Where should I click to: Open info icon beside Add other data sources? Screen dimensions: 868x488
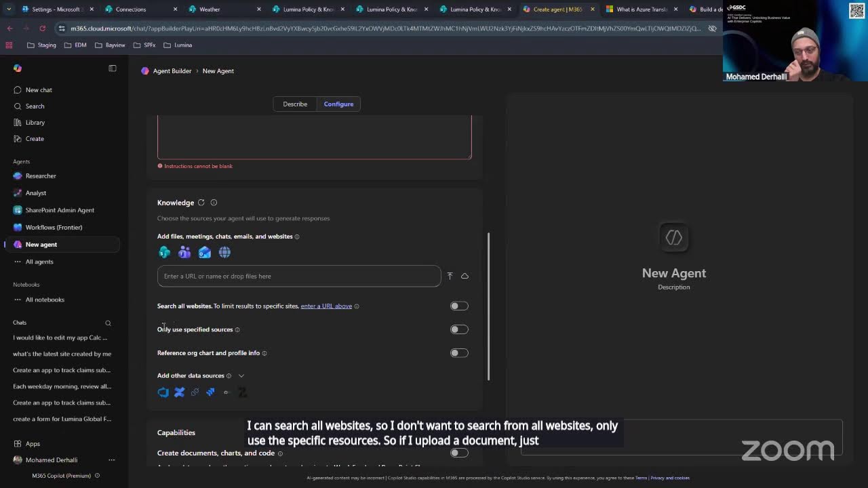click(x=229, y=375)
